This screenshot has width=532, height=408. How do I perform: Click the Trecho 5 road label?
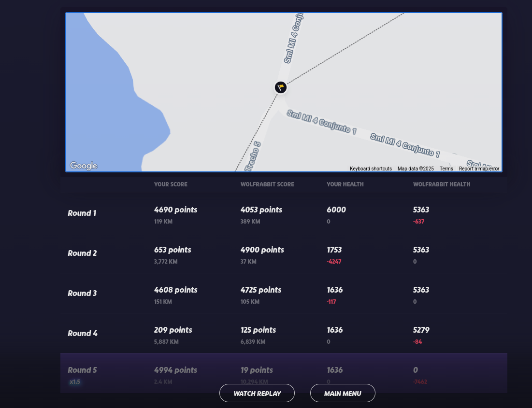(253, 156)
